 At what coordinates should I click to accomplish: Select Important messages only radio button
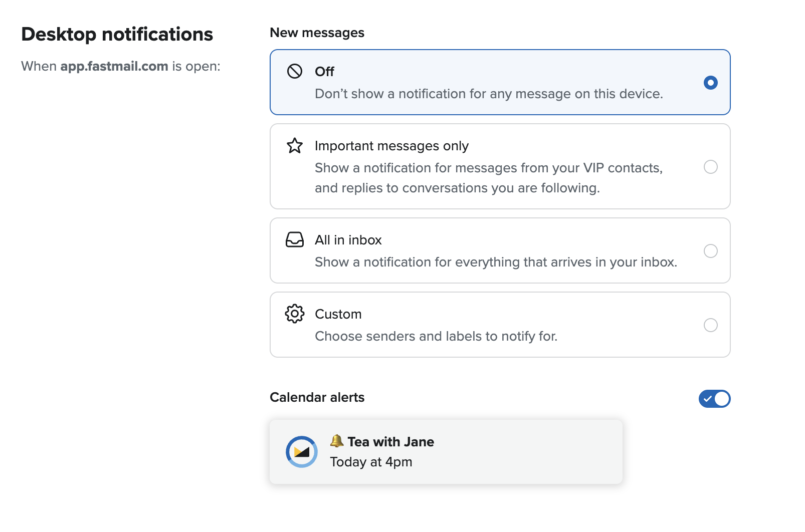pos(711,167)
